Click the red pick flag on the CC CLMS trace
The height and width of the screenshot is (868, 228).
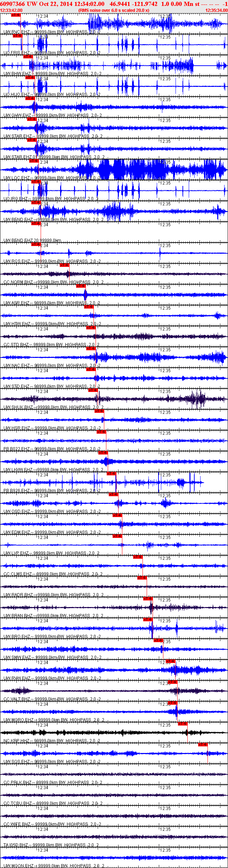pyautogui.click(x=138, y=557)
